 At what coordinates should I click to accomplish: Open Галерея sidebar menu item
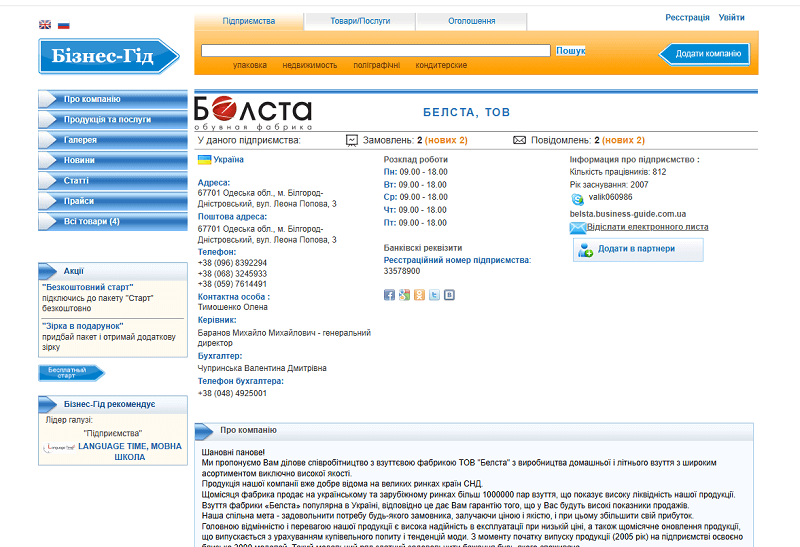tap(113, 140)
